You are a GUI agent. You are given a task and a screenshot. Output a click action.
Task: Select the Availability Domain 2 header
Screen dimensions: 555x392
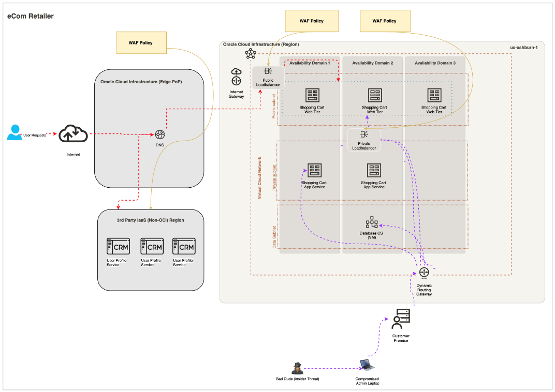pos(373,63)
